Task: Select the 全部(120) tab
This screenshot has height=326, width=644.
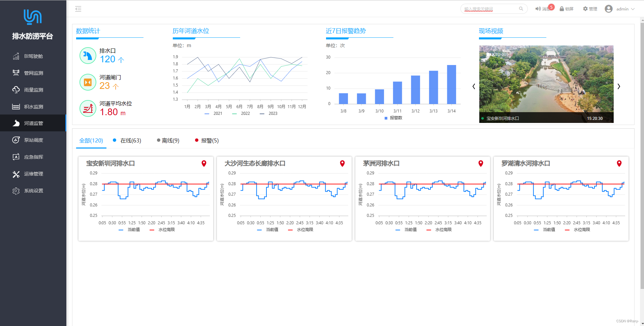Action: point(91,141)
